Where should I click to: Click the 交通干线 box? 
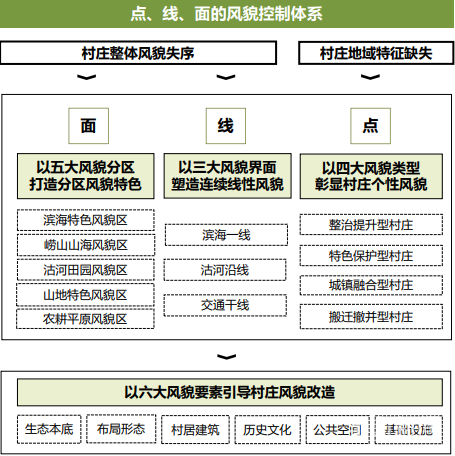[x=225, y=305]
